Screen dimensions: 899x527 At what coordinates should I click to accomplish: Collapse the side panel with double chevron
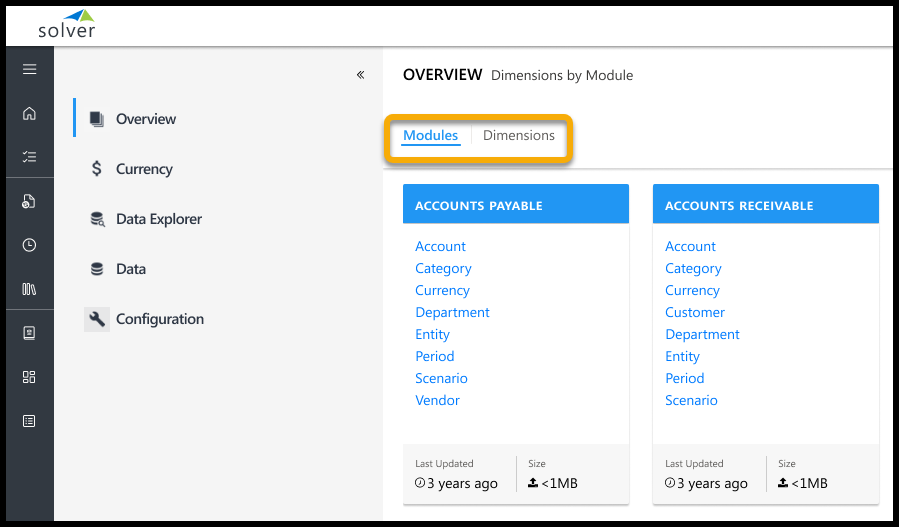pos(360,75)
